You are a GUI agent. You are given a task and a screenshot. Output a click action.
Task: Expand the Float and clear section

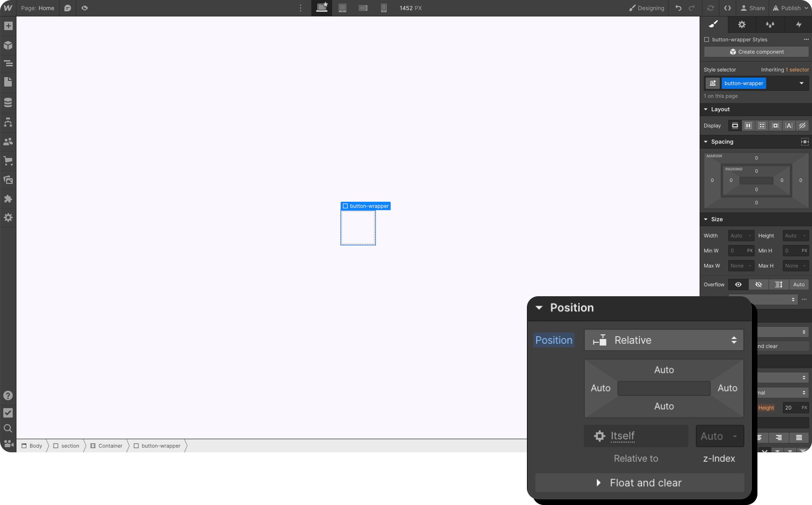tap(639, 482)
